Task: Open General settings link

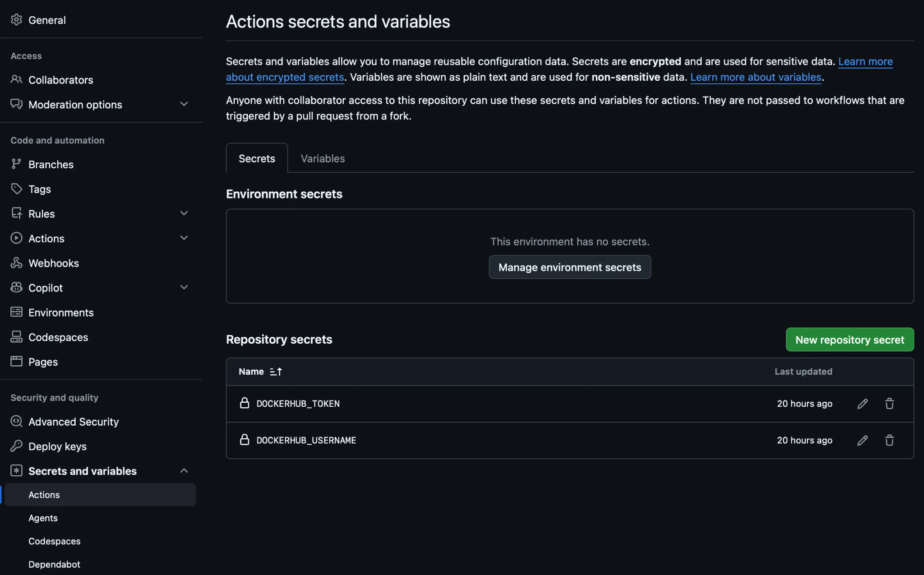Action: pos(47,20)
